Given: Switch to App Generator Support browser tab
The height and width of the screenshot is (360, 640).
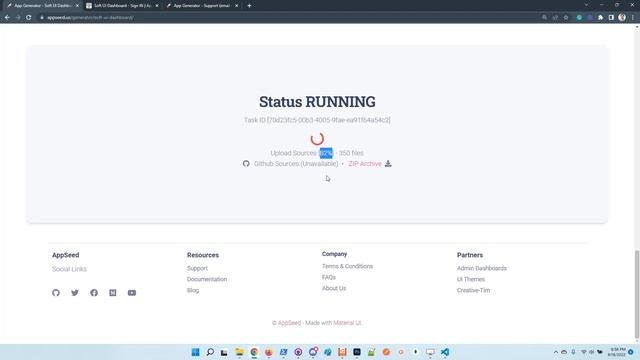Looking at the screenshot, I should click(202, 6).
